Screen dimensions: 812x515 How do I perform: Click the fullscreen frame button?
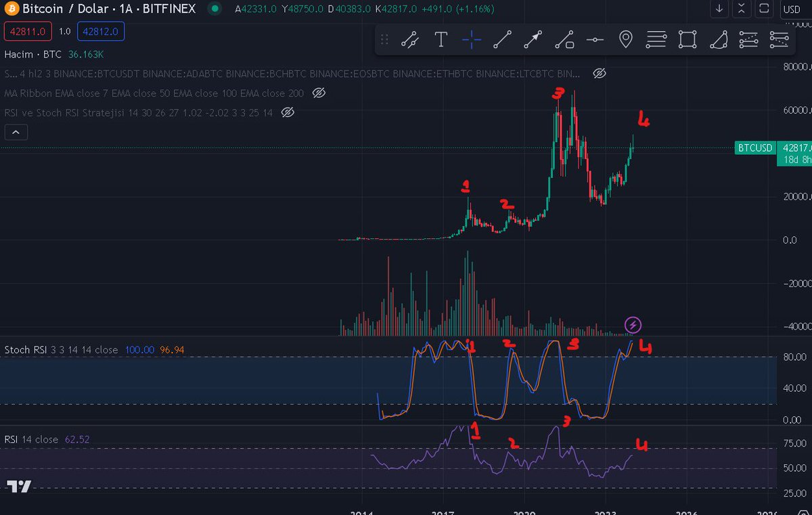coord(765,9)
